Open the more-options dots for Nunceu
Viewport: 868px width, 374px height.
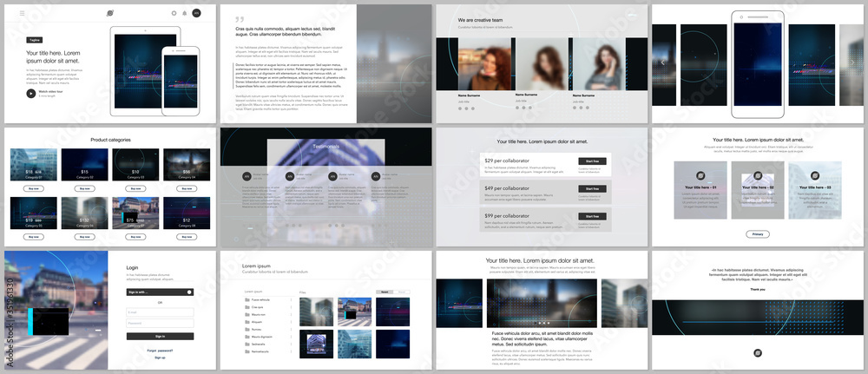[x=291, y=329]
